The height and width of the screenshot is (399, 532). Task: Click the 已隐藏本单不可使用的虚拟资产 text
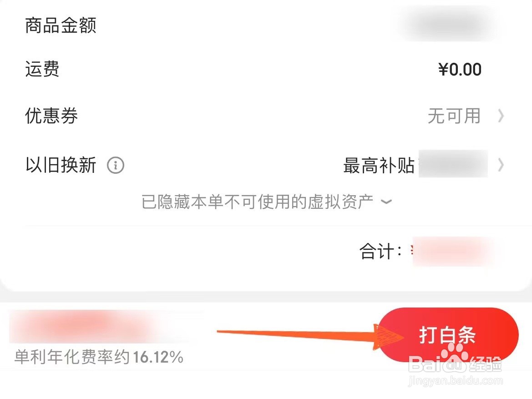(x=257, y=202)
